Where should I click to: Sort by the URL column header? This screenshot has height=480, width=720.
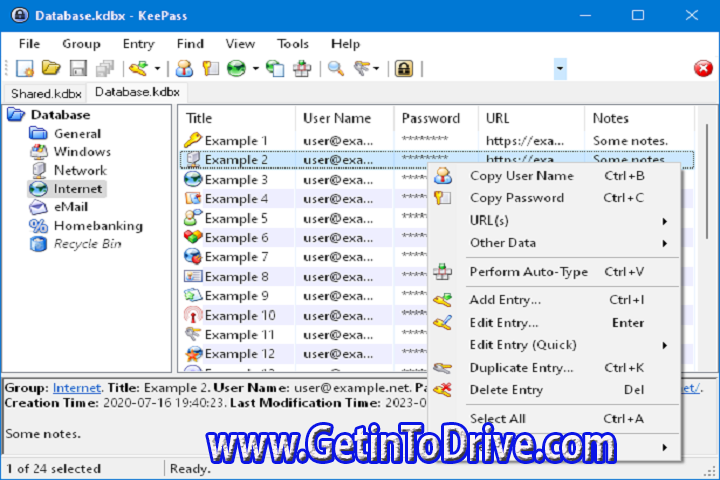click(532, 118)
